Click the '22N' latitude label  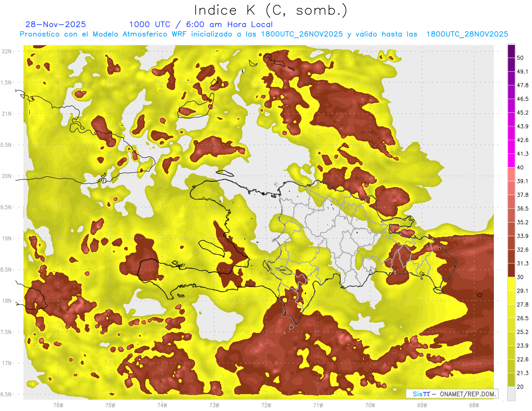(8, 51)
